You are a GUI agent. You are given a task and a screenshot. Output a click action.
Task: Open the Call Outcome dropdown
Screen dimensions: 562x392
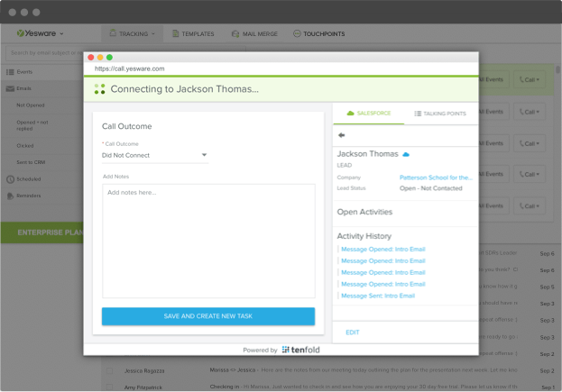155,155
